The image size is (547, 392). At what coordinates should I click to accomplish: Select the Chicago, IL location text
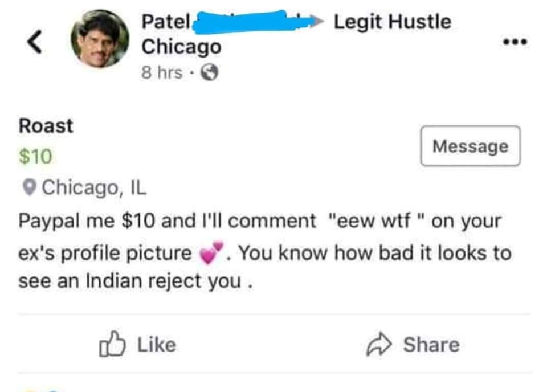pos(94,187)
